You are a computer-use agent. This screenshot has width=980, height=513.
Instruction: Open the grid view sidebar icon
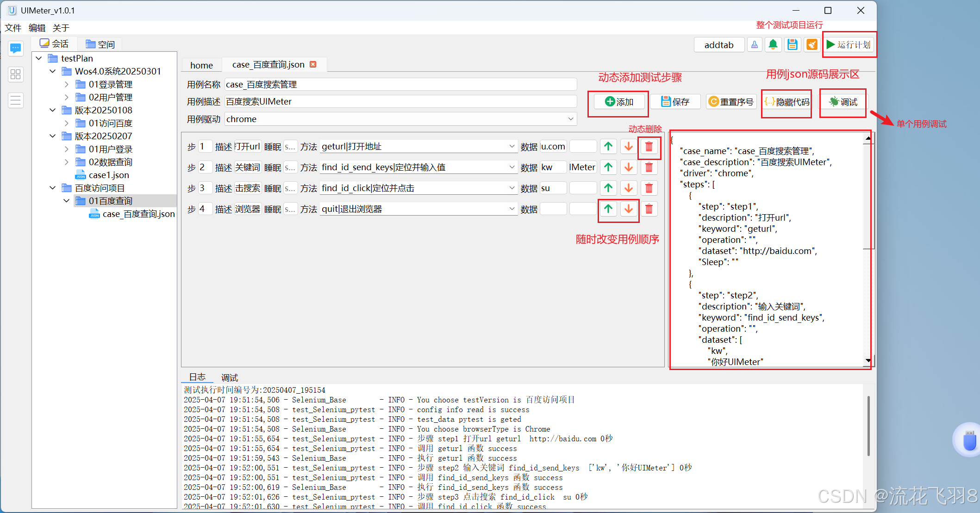16,74
